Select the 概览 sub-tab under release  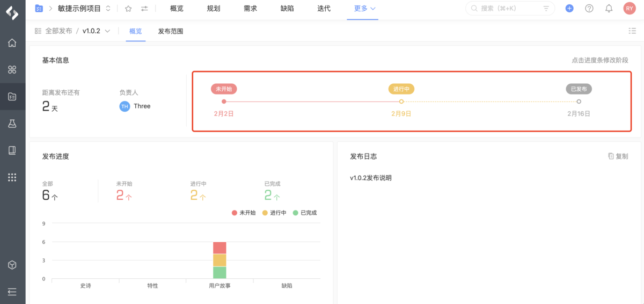tap(136, 31)
